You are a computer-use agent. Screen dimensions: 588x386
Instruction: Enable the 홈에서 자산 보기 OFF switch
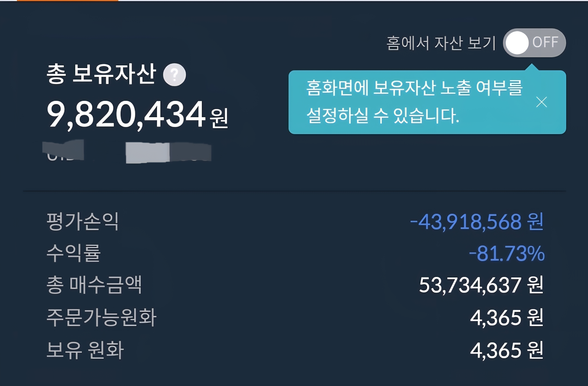pyautogui.click(x=534, y=43)
